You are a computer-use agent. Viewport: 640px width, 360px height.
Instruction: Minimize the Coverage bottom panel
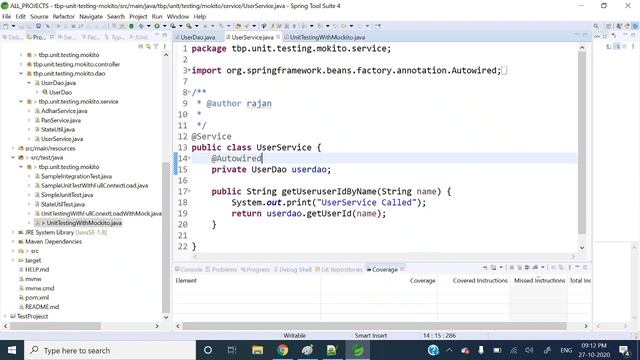(577, 268)
